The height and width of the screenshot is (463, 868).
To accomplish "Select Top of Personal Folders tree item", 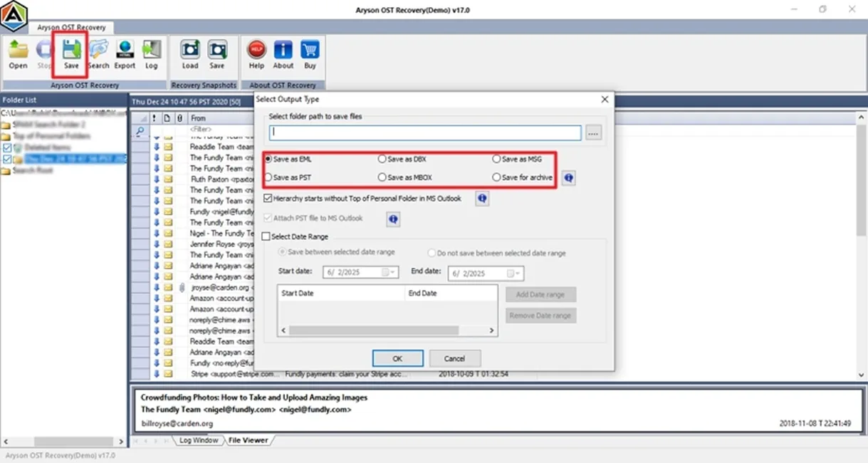I will [51, 135].
